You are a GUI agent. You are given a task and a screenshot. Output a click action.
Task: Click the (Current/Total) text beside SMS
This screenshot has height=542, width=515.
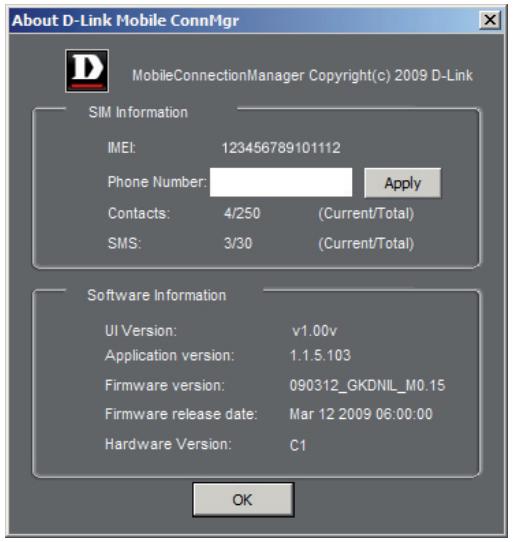366,244
